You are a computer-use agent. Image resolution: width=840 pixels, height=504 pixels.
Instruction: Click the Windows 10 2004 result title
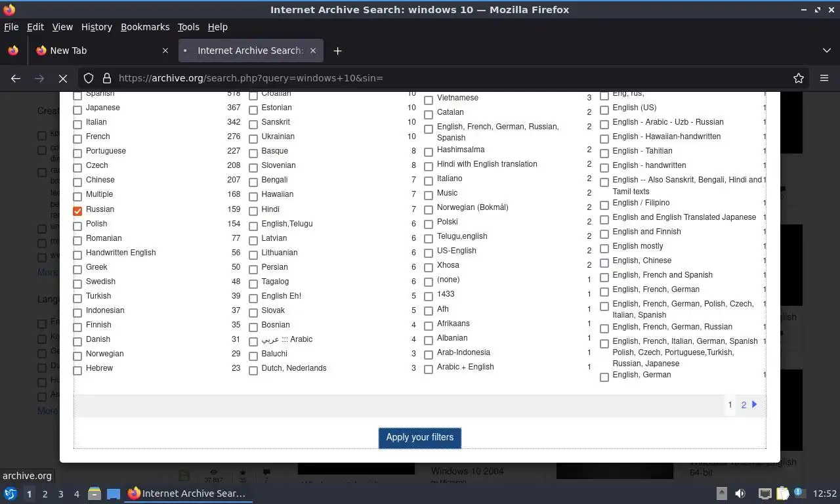click(x=467, y=471)
